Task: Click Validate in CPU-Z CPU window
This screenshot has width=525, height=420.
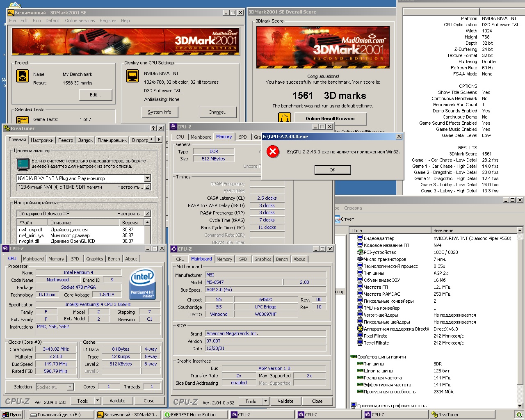Action: coord(117,401)
